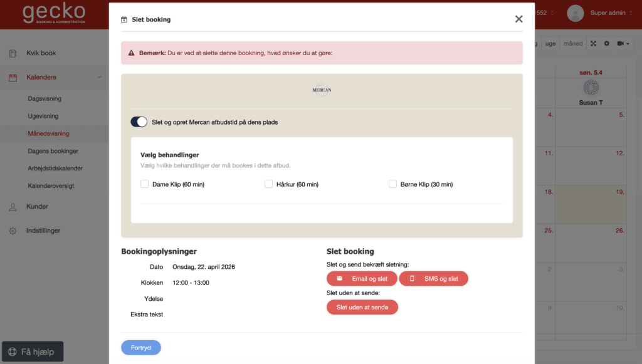Select Ugevisning in the sidebar
Image resolution: width=642 pixels, height=364 pixels.
(x=43, y=116)
